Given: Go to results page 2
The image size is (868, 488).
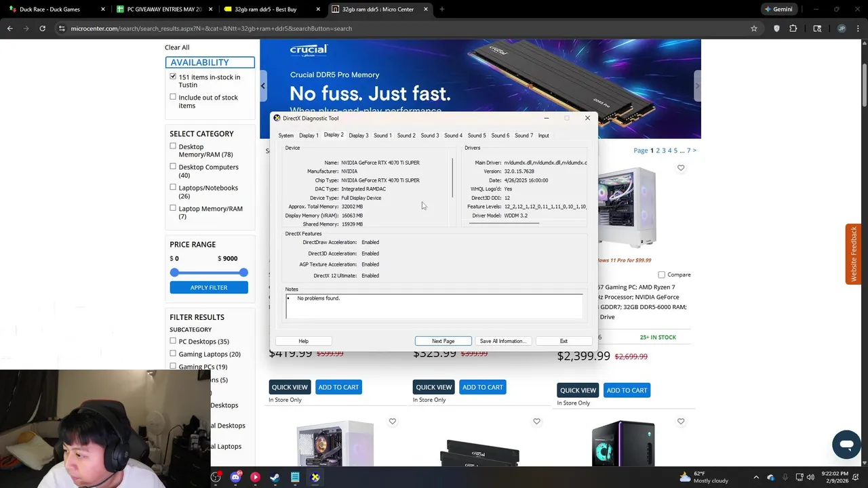Looking at the screenshot, I should (x=658, y=150).
